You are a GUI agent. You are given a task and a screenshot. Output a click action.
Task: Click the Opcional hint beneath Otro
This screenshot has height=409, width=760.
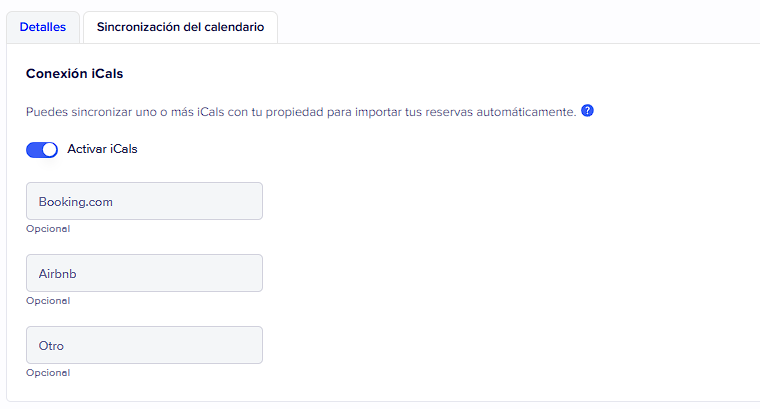(x=48, y=373)
